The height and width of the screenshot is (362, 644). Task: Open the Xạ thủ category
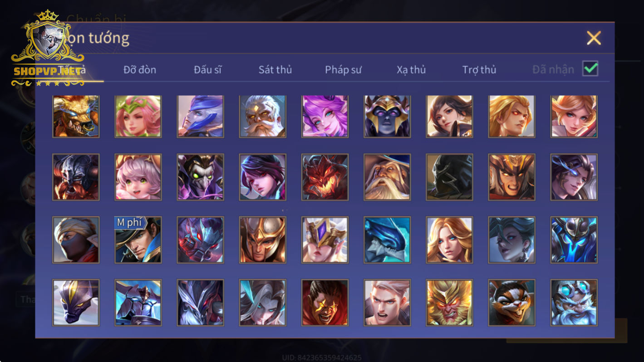pyautogui.click(x=411, y=70)
